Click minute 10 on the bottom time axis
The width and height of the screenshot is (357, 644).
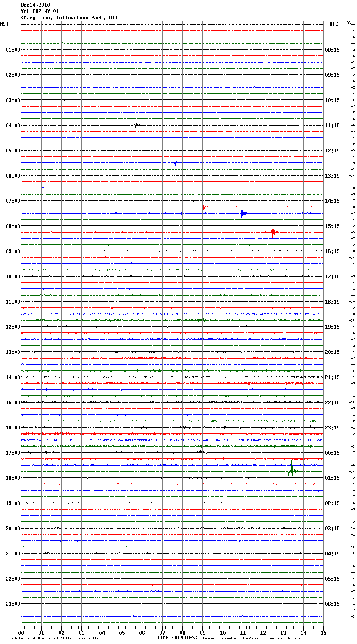[223, 633]
